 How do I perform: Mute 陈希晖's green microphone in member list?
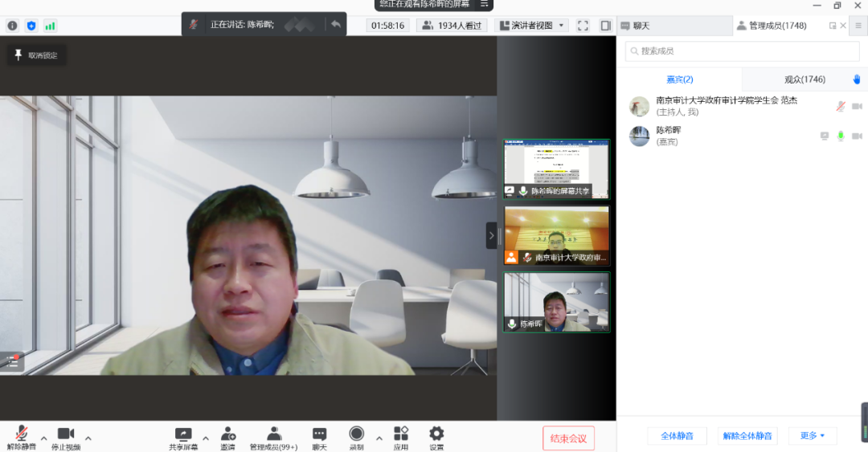(x=841, y=136)
